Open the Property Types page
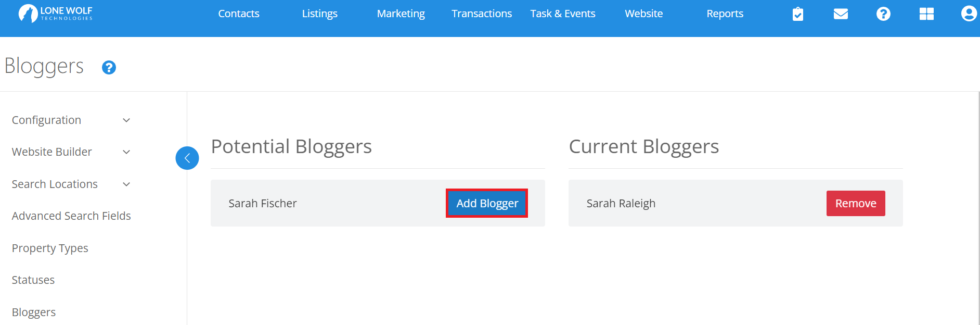 click(49, 248)
